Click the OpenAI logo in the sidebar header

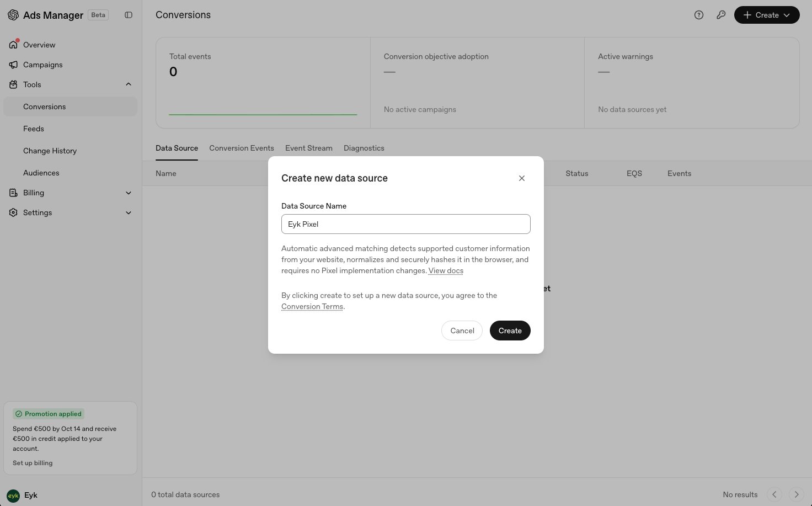click(13, 15)
